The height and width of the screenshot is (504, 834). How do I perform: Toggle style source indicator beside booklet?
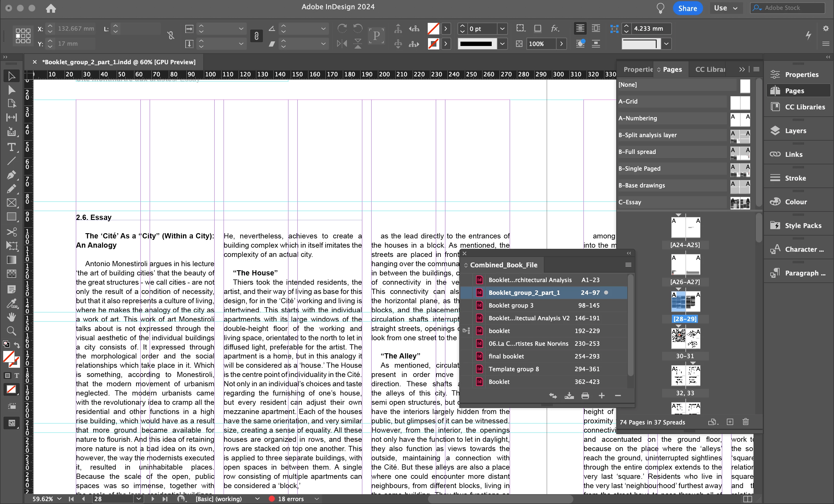click(467, 330)
